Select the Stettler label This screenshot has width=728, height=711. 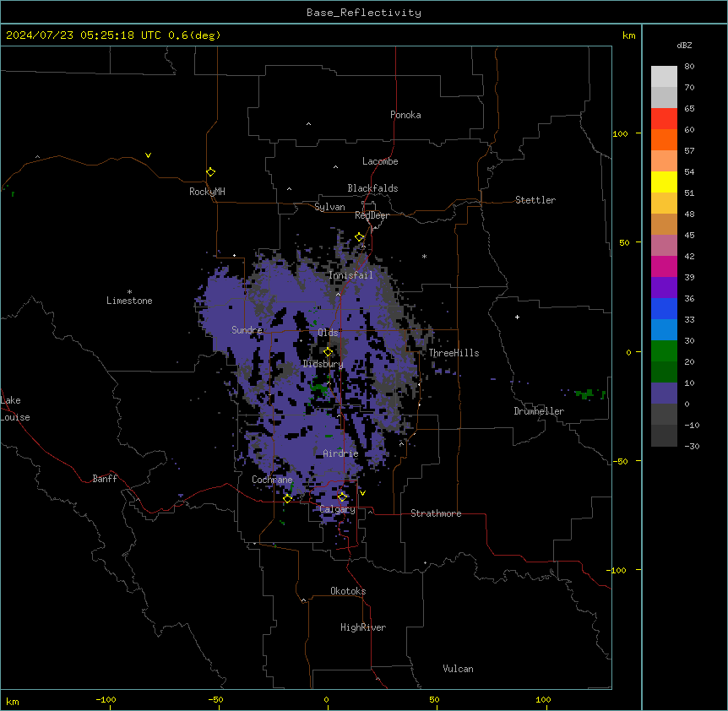click(535, 200)
